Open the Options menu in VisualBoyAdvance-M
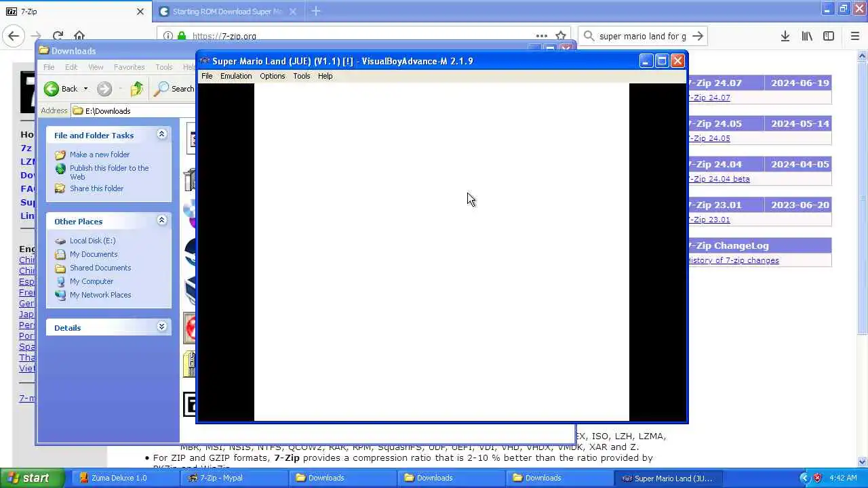 [x=272, y=76]
